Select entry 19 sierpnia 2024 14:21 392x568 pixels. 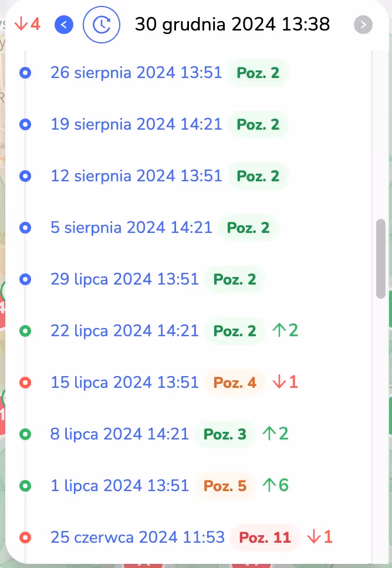(136, 124)
